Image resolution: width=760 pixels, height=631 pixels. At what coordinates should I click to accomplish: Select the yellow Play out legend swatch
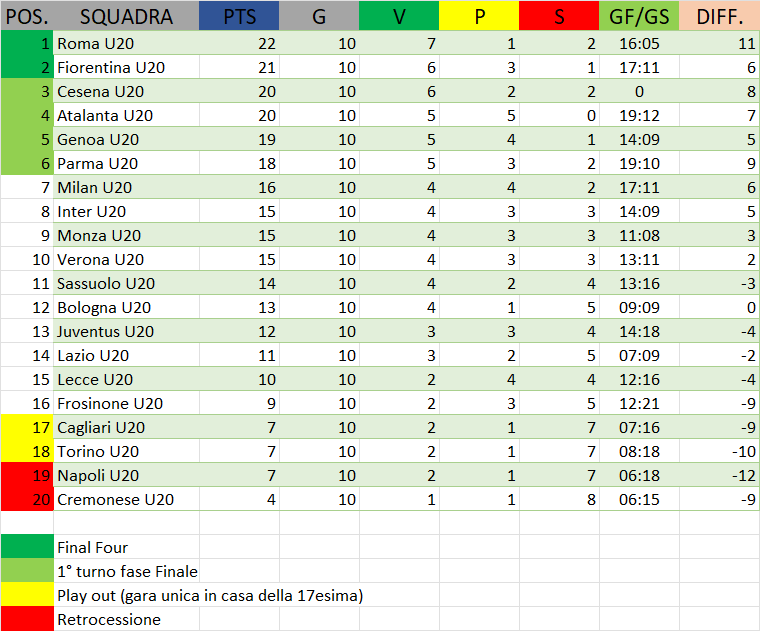pos(27,595)
